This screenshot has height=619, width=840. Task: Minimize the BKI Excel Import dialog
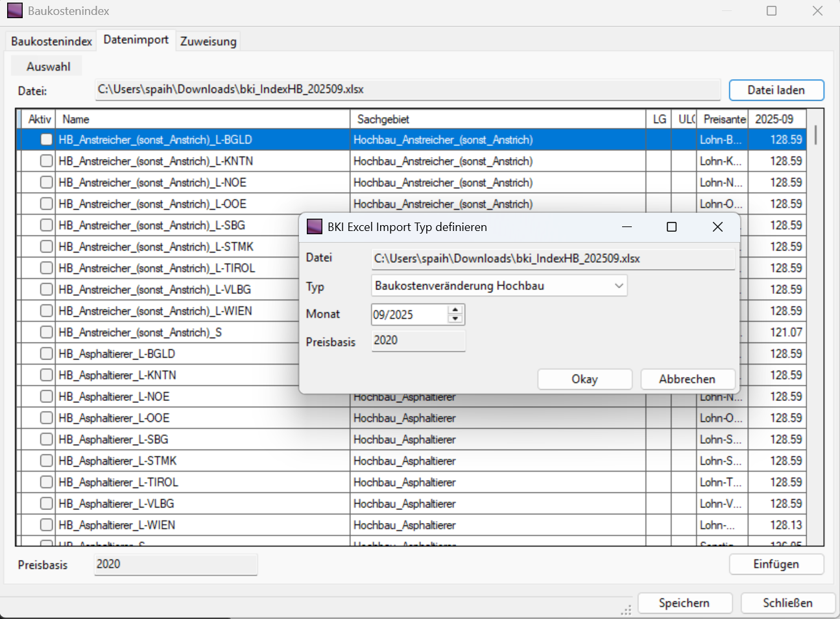[x=627, y=226]
